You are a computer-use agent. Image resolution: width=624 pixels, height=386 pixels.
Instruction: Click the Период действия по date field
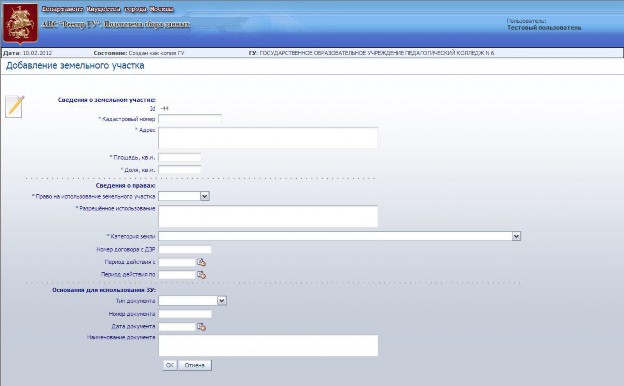pyautogui.click(x=177, y=275)
